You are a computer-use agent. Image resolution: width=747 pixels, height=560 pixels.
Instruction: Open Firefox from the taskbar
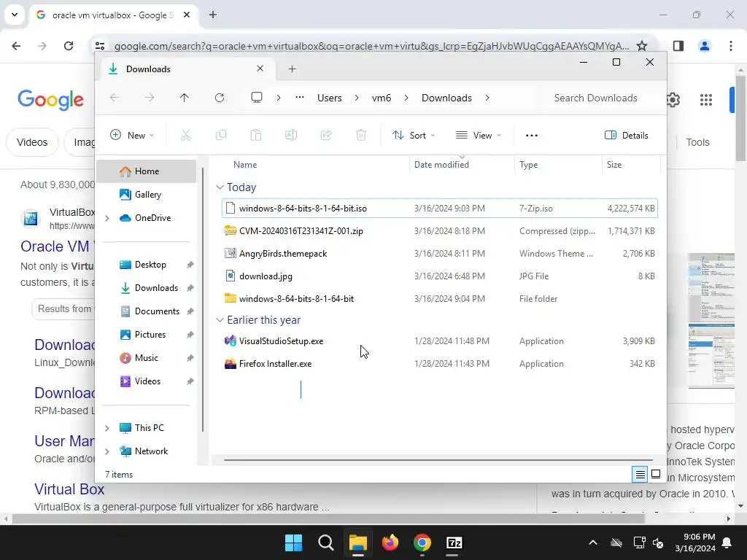[x=390, y=542]
